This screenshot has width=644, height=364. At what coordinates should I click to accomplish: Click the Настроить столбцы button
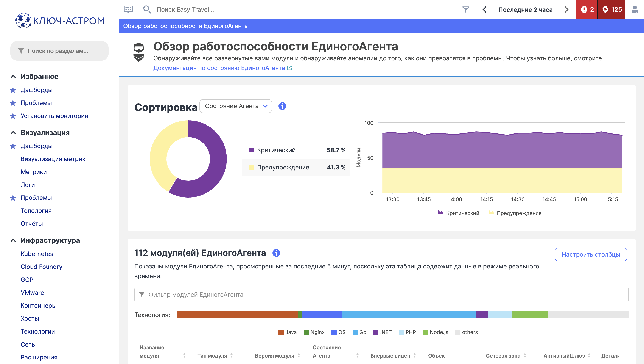[591, 255]
